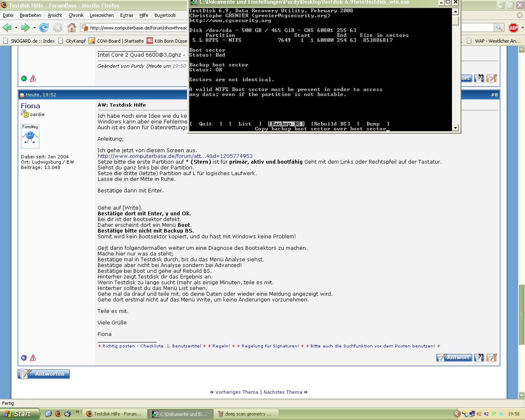Click the Firefox page vertical scrollbar thumb
This screenshot has width=525, height=420.
pyautogui.click(x=521, y=314)
